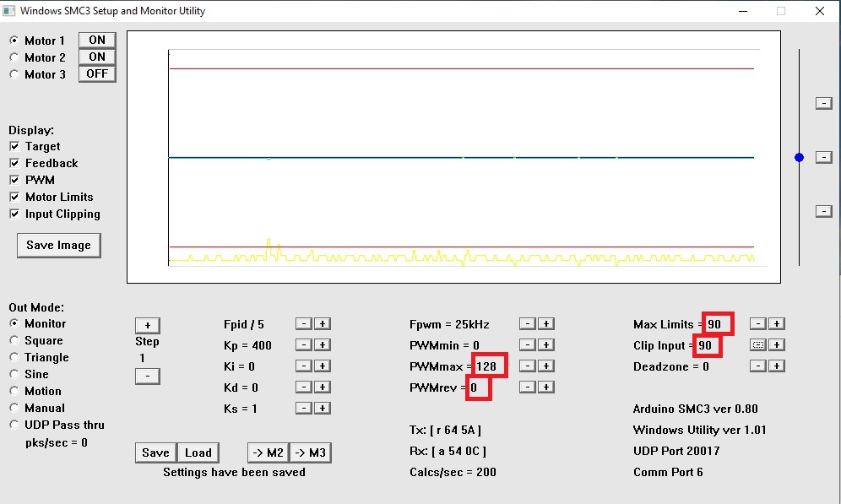Increase Step with the plus button
841x504 pixels.
coord(148,326)
